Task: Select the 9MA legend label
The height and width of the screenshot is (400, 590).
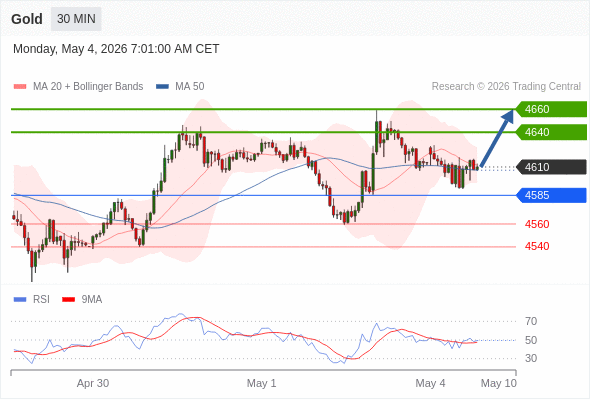Action: 92,300
